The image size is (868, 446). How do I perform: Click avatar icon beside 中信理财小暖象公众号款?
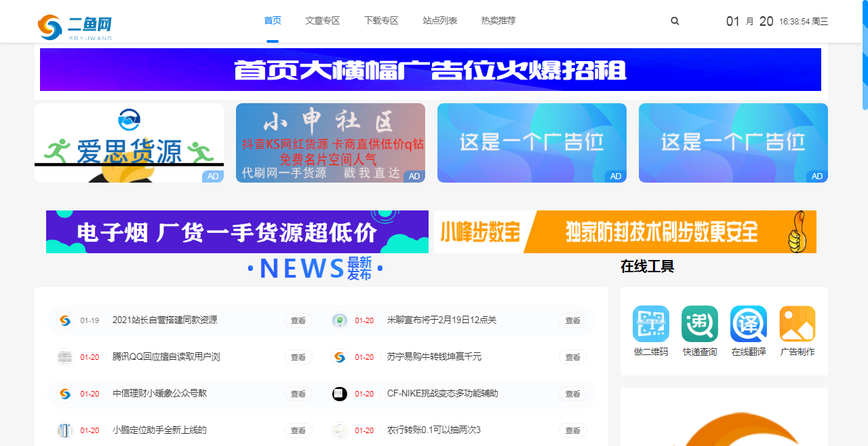(65, 394)
